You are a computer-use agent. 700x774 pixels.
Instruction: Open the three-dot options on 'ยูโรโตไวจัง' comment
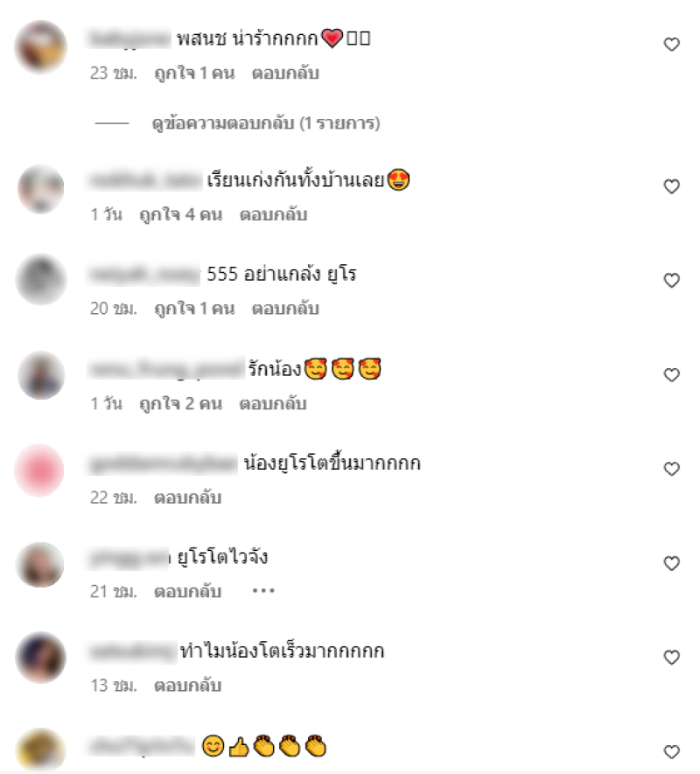[x=263, y=590]
